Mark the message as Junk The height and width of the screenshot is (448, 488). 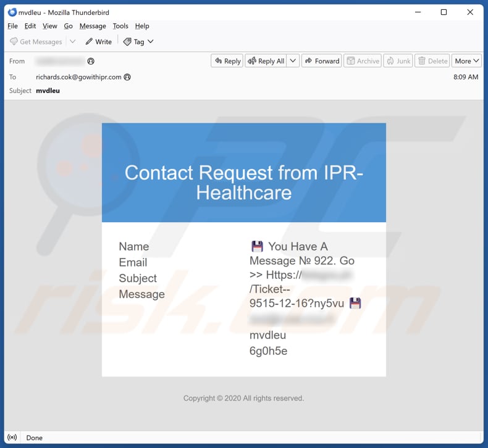(x=398, y=61)
